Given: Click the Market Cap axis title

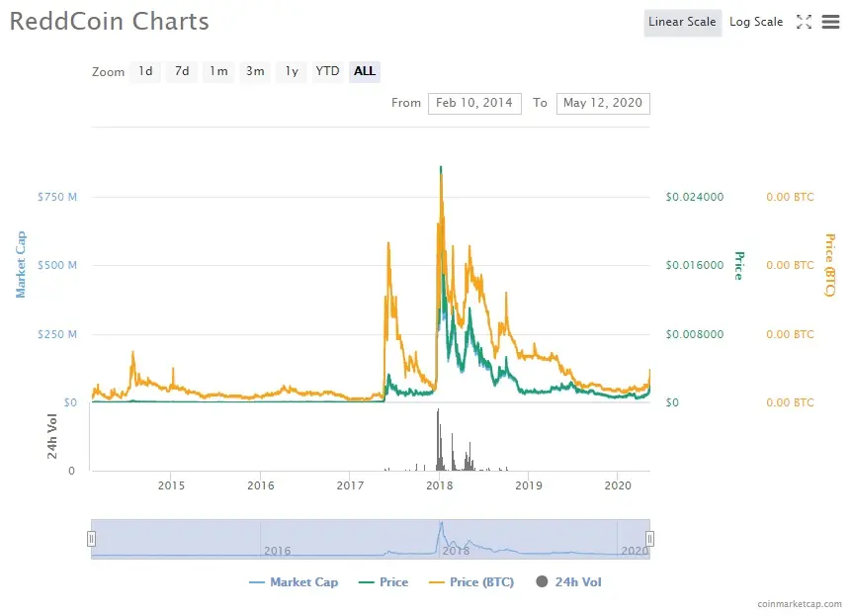Looking at the screenshot, I should (21, 264).
